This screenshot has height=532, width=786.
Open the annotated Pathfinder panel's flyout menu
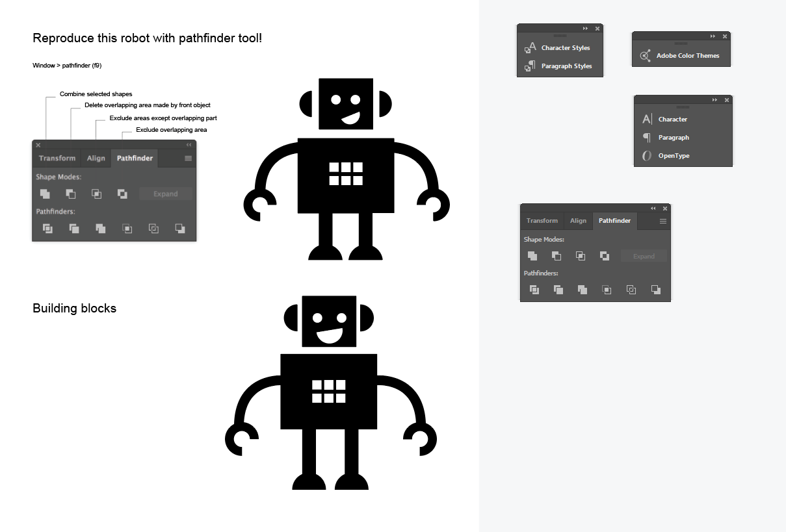click(189, 158)
